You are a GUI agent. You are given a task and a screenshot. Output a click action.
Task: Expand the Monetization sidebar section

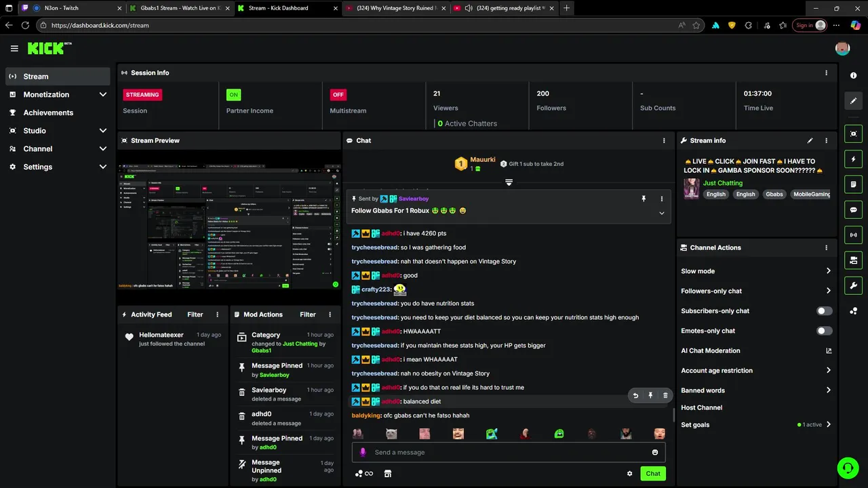[103, 95]
